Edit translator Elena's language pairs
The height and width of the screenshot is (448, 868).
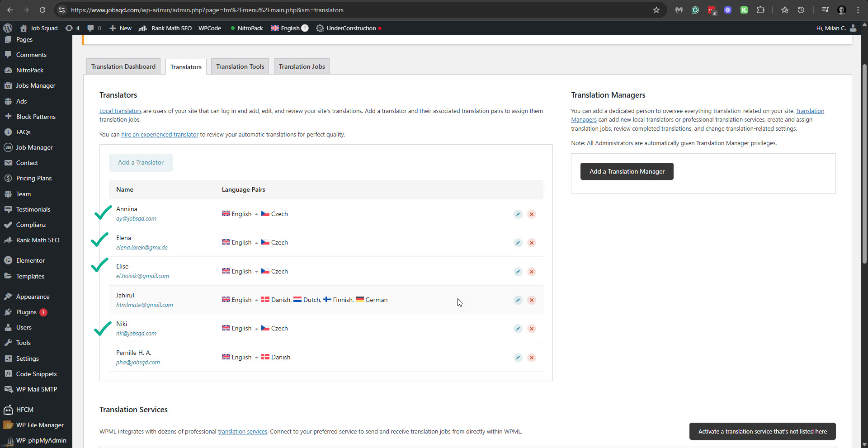tap(518, 243)
